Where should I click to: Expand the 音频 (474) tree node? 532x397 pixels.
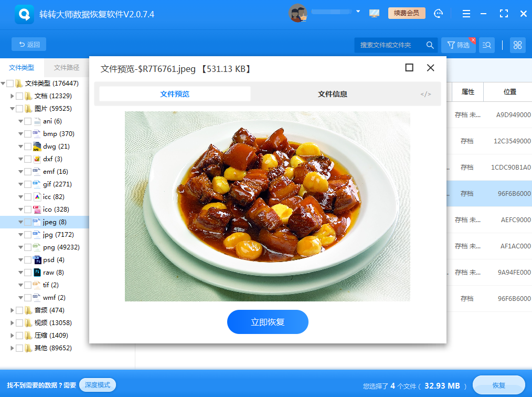point(13,310)
